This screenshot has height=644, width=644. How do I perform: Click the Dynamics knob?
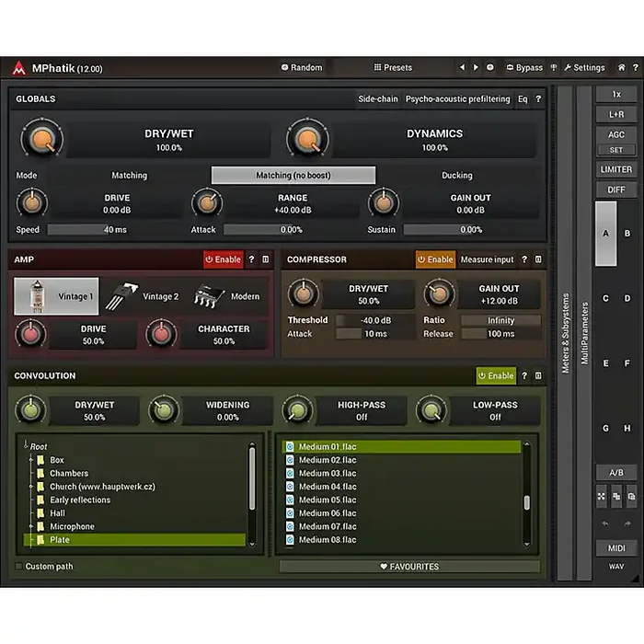tap(307, 139)
